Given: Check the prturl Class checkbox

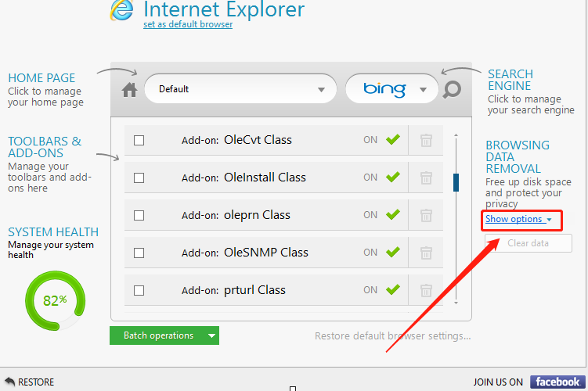Looking at the screenshot, I should tap(139, 290).
